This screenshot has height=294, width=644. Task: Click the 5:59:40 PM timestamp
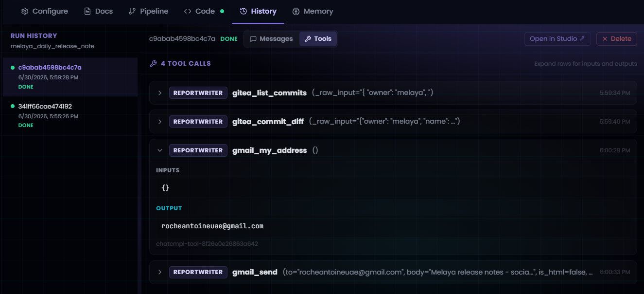point(614,121)
